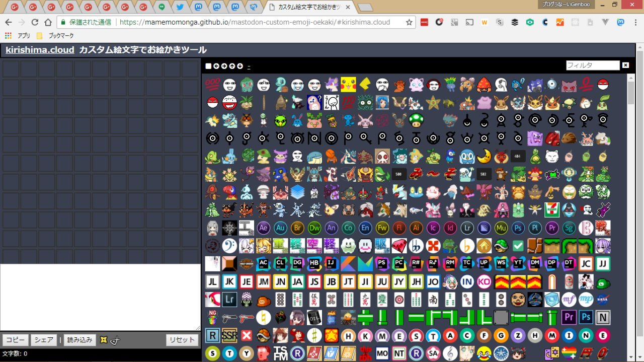Screen dimensions: 644x362
Task: Choose the OIL drum emoji
Action: 314,318
